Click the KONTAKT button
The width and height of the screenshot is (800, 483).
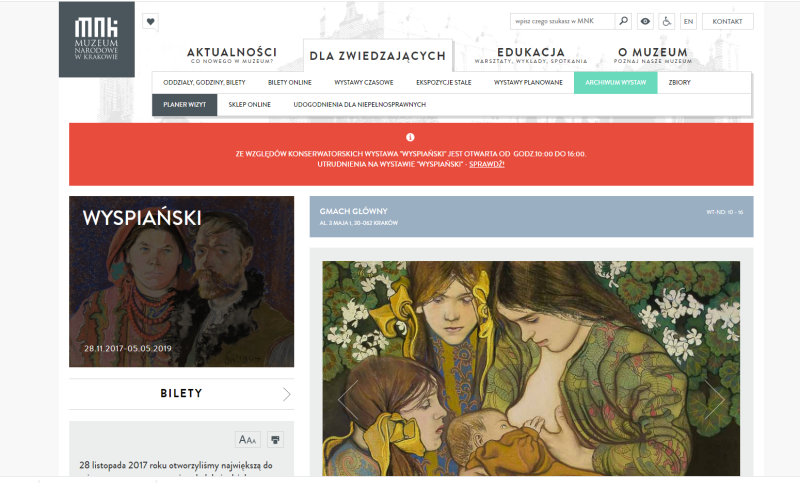(x=728, y=21)
